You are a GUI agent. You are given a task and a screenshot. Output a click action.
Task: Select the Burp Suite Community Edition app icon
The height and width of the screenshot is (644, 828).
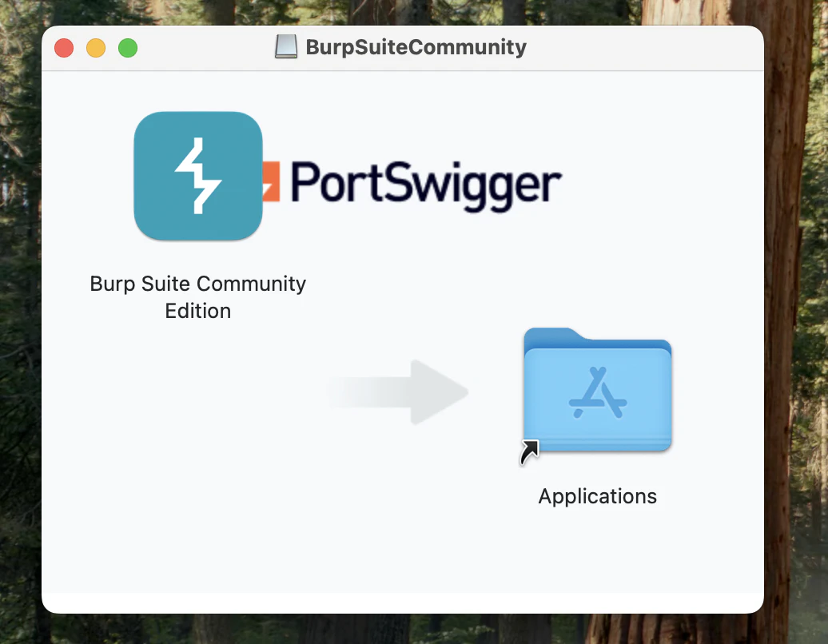198,176
